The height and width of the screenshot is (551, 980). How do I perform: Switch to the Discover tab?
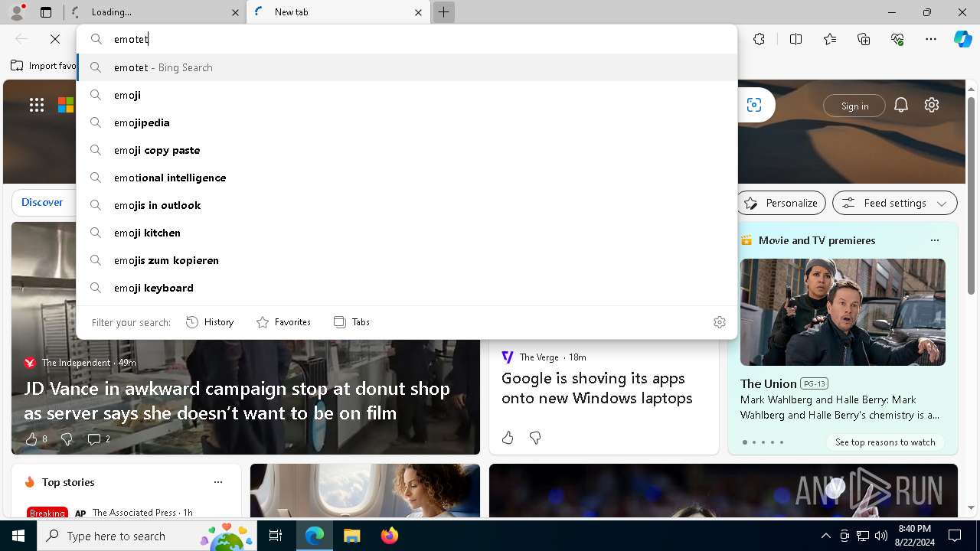42,202
